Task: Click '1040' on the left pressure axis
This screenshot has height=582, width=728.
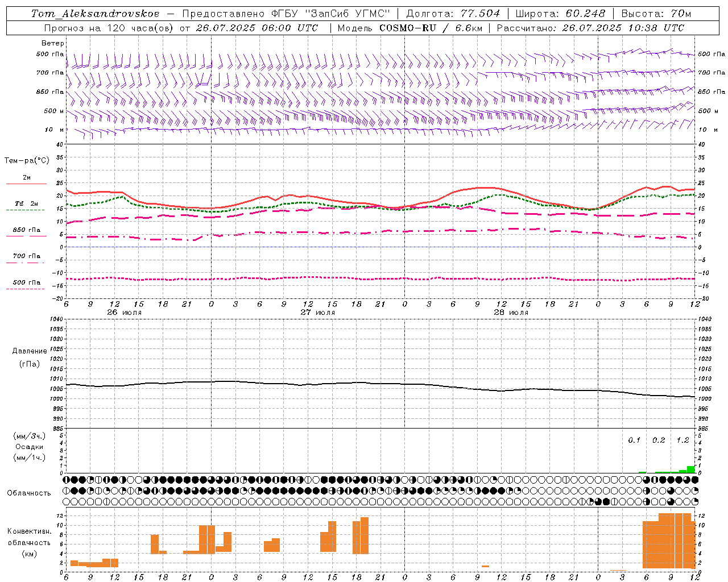Action: click(x=57, y=319)
